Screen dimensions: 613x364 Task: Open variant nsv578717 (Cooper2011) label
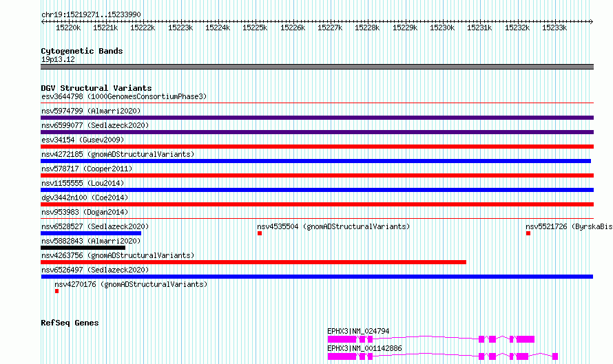(87, 169)
